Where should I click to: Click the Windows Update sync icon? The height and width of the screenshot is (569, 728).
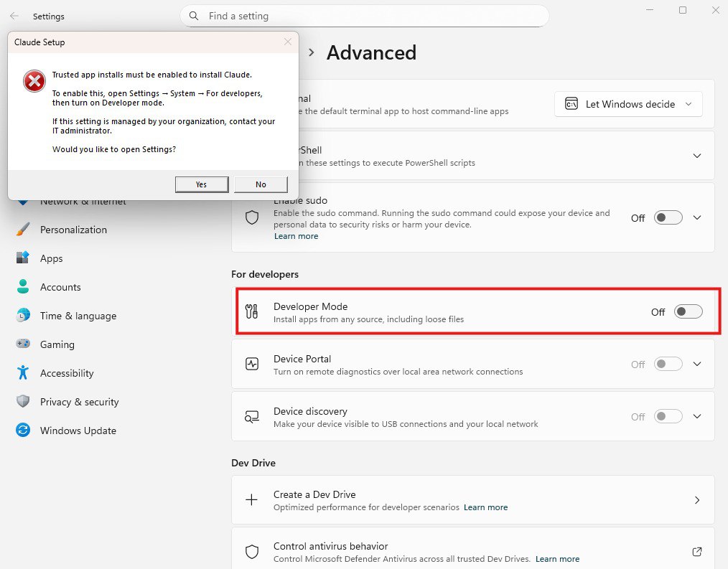pyautogui.click(x=23, y=431)
